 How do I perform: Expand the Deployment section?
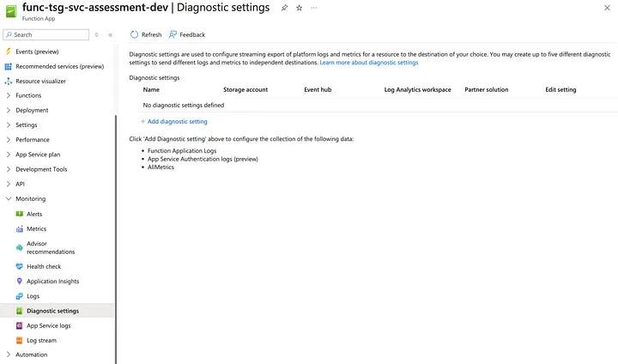[x=9, y=110]
